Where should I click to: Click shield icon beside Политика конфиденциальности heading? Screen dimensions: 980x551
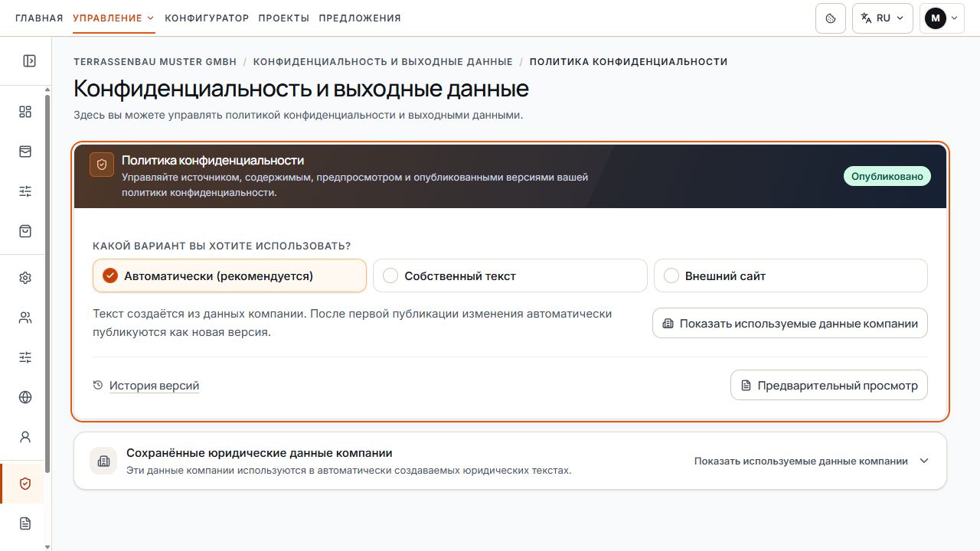click(102, 165)
